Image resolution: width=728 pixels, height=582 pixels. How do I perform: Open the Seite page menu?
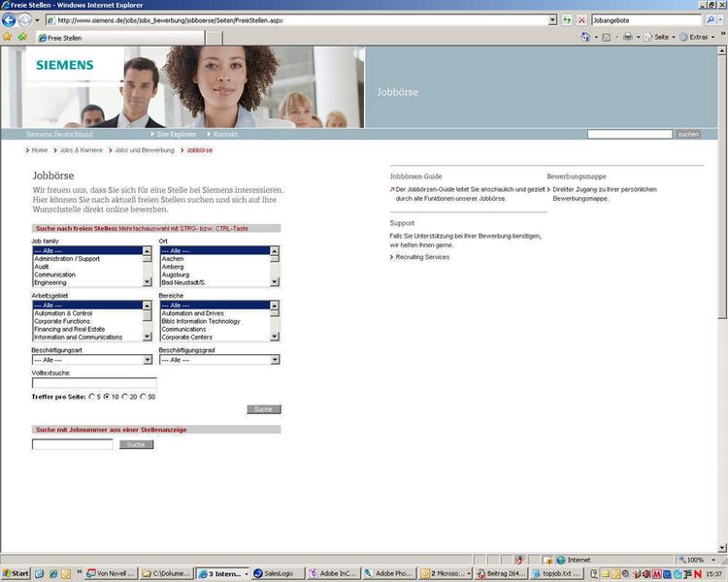(x=659, y=37)
